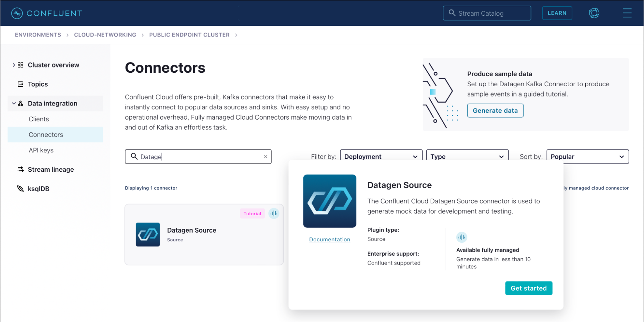Click the Stream Catalog search magnifier icon
Viewport: 644px width, 322px height.
pyautogui.click(x=452, y=13)
